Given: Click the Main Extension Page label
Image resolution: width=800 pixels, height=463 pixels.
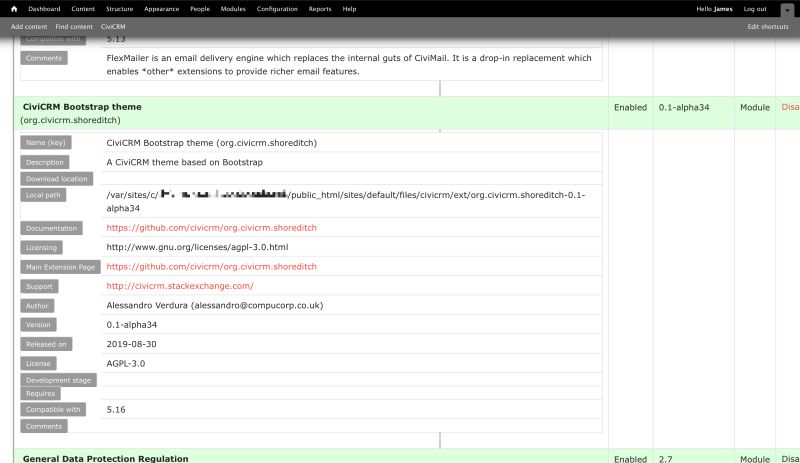Looking at the screenshot, I should click(x=60, y=267).
